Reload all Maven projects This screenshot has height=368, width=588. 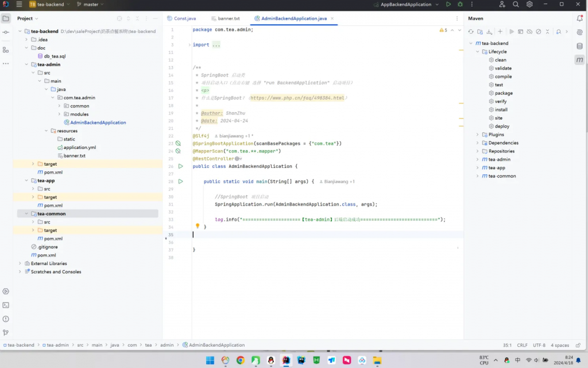point(472,32)
